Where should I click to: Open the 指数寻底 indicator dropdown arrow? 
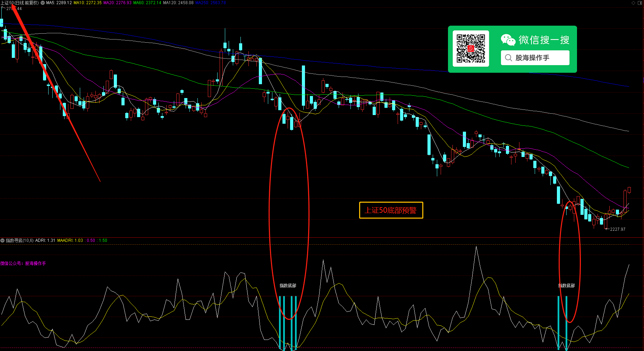(2, 240)
